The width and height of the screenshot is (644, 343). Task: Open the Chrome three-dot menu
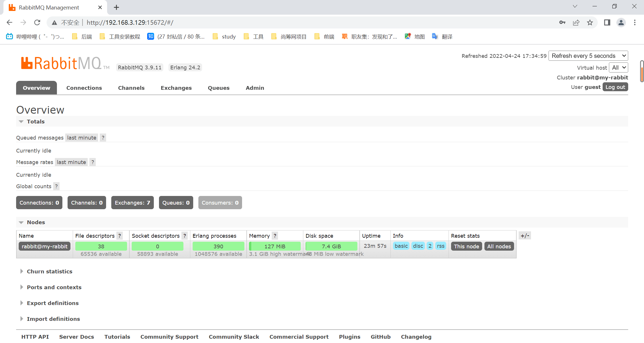[x=635, y=22]
